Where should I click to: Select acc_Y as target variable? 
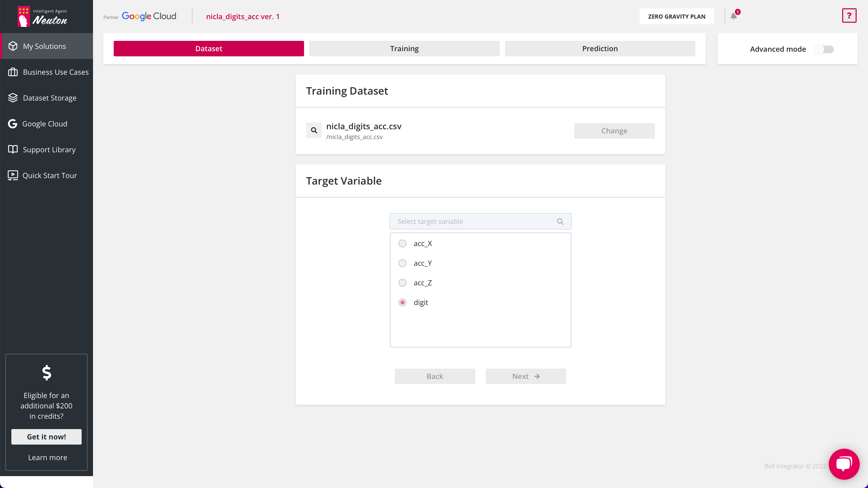click(402, 263)
